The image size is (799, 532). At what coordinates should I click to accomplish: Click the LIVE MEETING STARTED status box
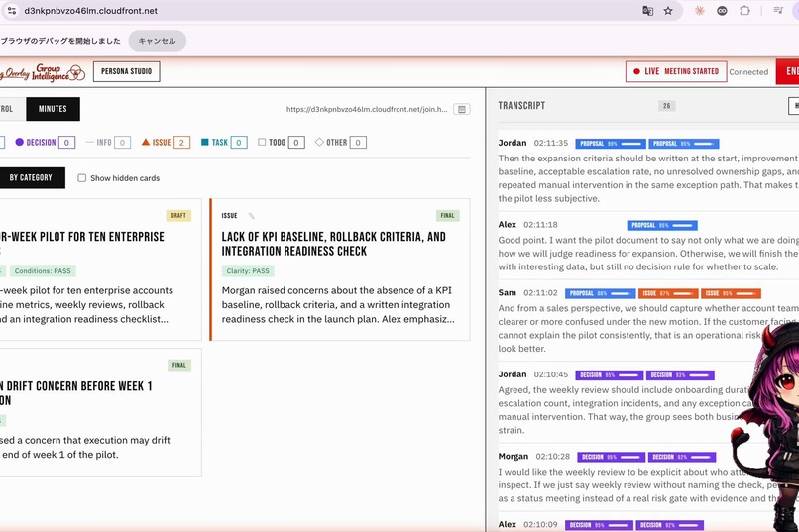coord(676,71)
